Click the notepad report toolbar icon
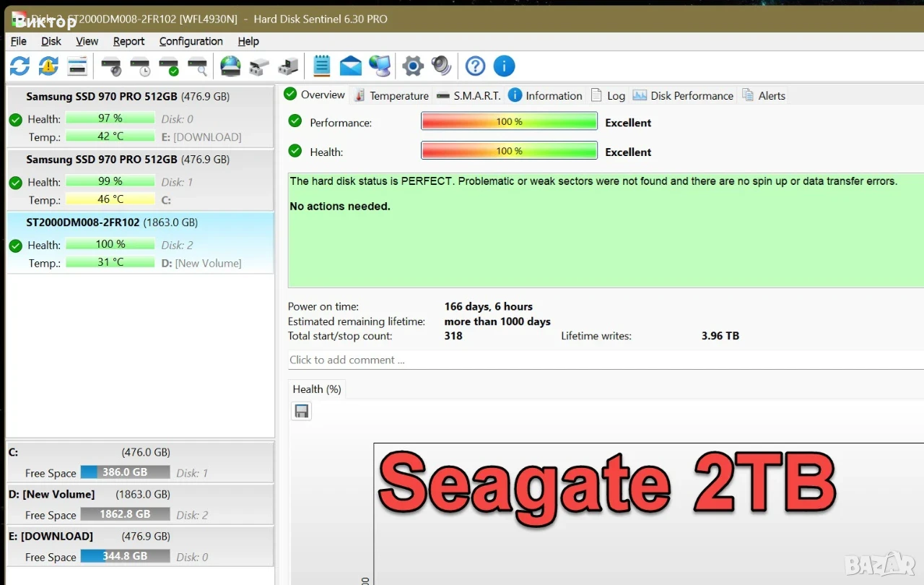 pyautogui.click(x=321, y=66)
